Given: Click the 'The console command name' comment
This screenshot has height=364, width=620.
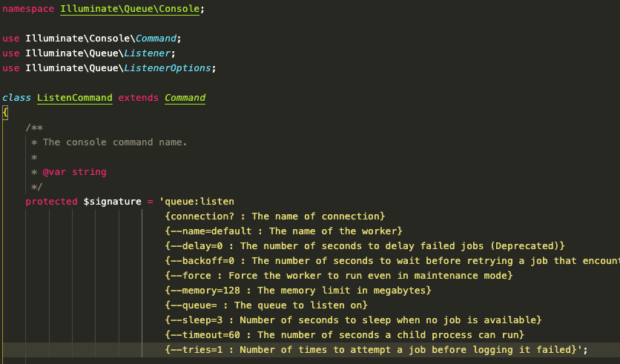Looking at the screenshot, I should (115, 142).
